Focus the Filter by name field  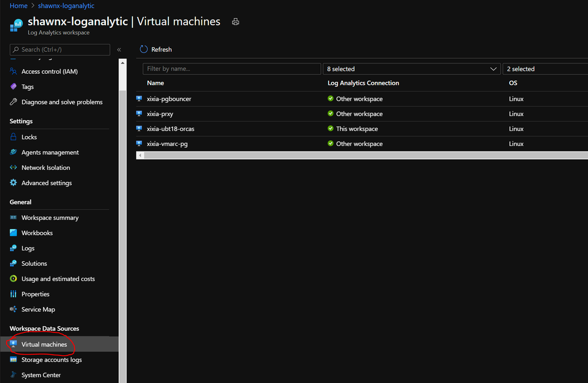[x=232, y=69]
